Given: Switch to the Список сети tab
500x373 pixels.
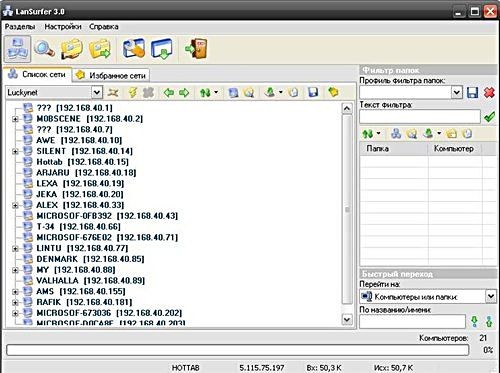Looking at the screenshot, I should click(37, 74).
